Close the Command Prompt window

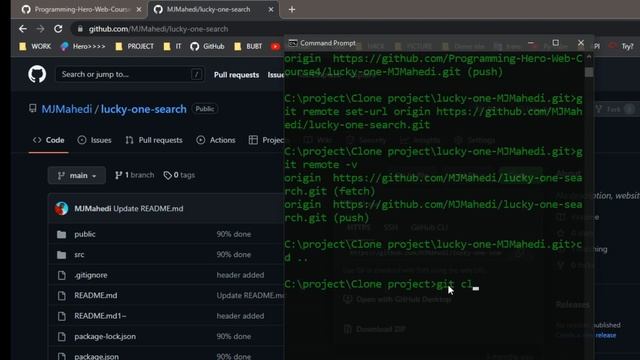click(581, 42)
